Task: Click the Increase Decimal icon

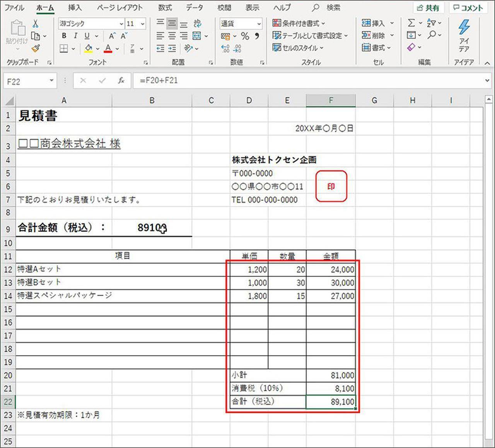Action: pos(225,49)
